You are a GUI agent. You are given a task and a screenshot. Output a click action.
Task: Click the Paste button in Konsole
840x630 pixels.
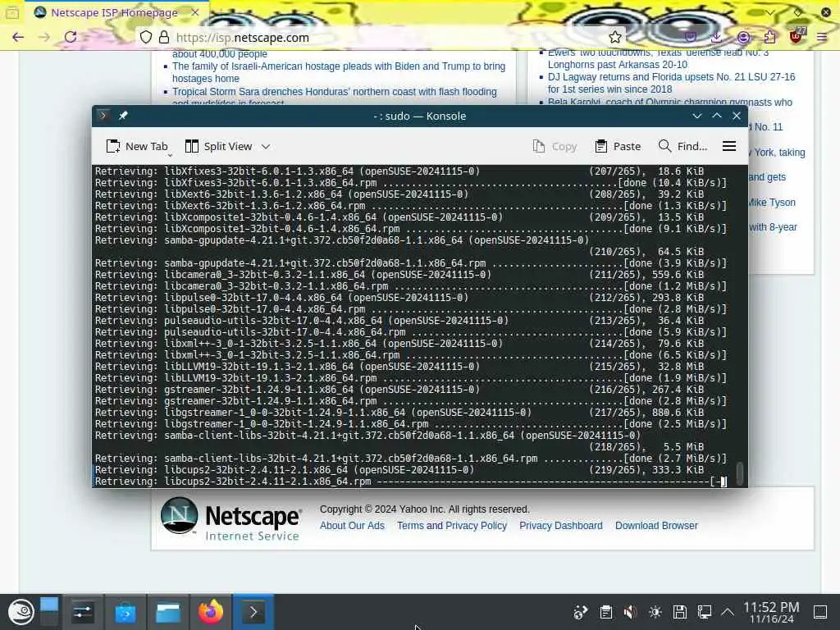pos(618,146)
